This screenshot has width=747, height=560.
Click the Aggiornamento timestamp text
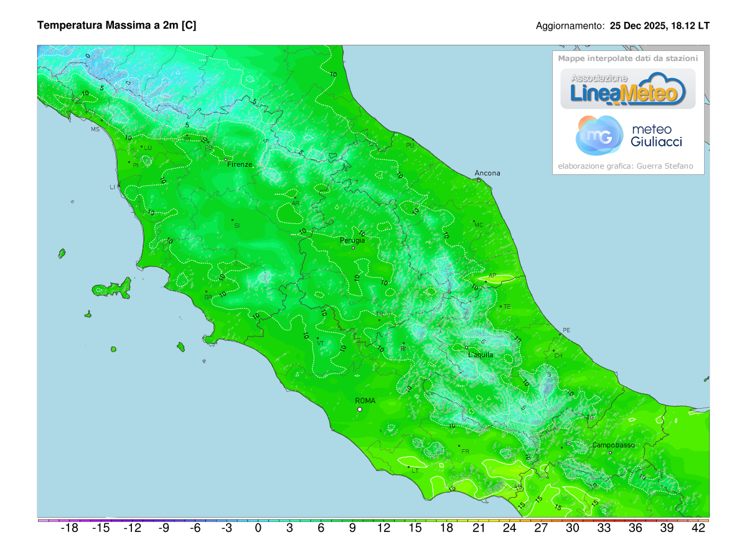pyautogui.click(x=622, y=26)
